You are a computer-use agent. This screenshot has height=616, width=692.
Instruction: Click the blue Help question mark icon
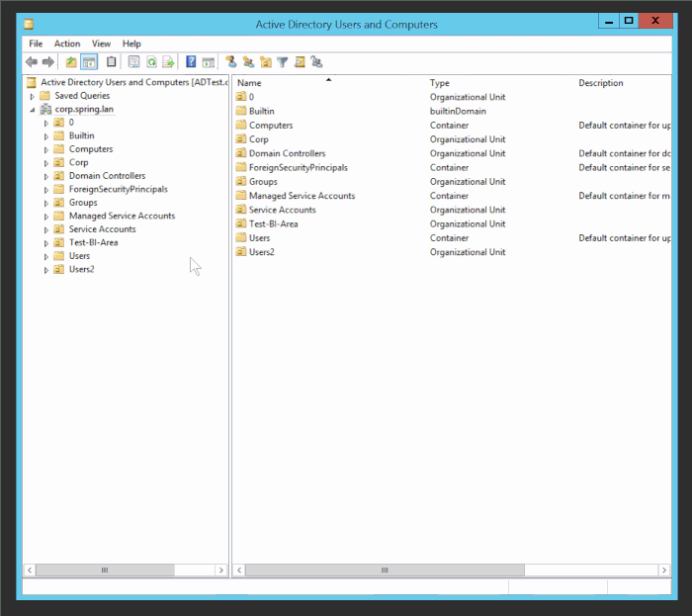click(191, 61)
